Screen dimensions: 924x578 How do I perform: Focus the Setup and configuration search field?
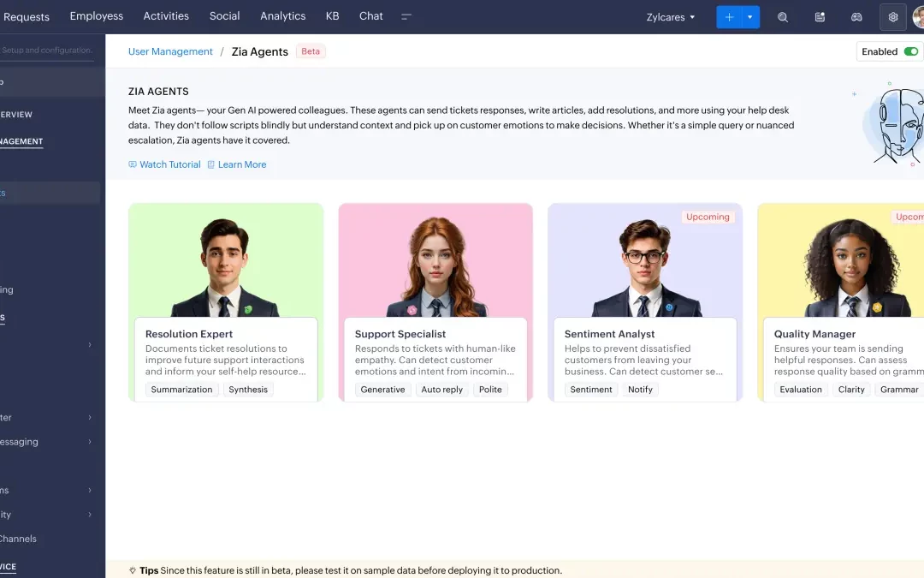[46, 51]
